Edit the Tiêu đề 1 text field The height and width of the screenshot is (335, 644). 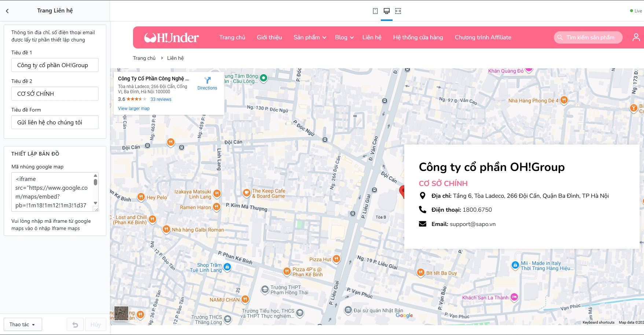[x=55, y=65]
